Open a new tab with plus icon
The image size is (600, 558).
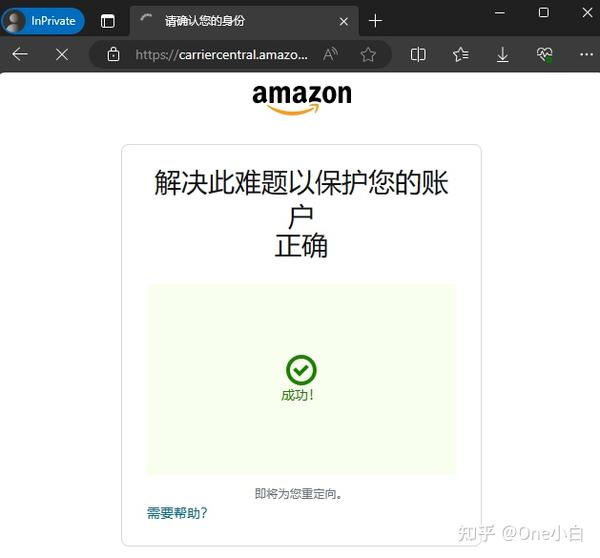[x=375, y=21]
